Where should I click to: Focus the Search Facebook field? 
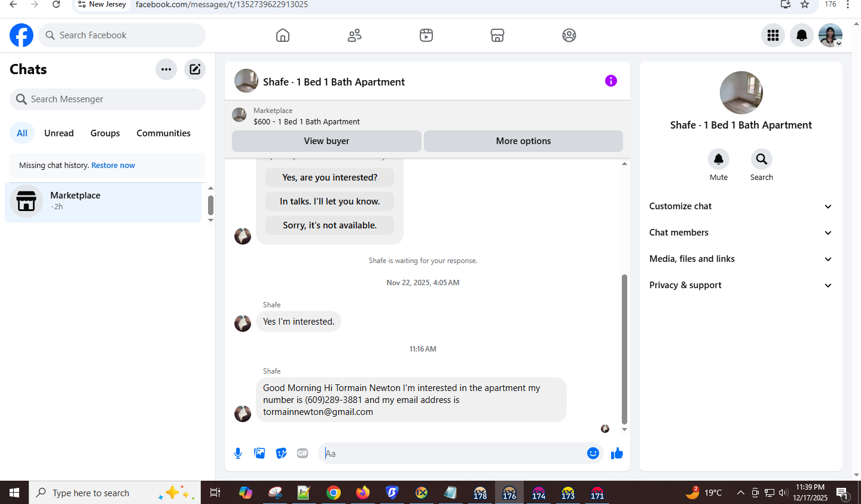tap(122, 35)
